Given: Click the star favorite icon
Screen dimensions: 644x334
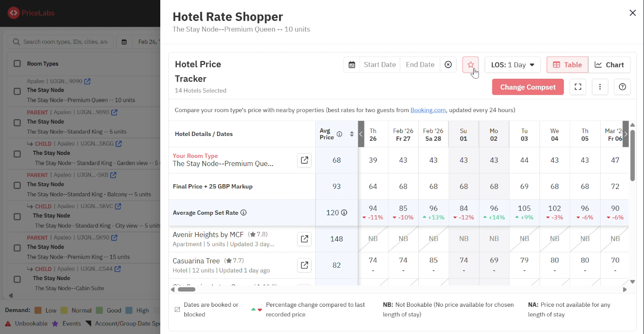Looking at the screenshot, I should (x=470, y=65).
